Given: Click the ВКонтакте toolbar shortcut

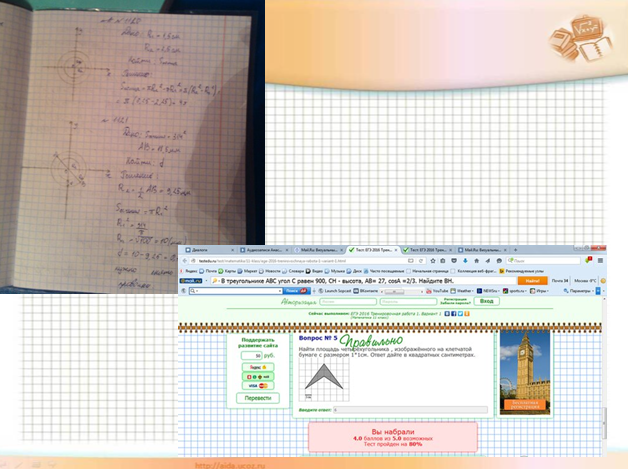Looking at the screenshot, I should pos(366,291).
